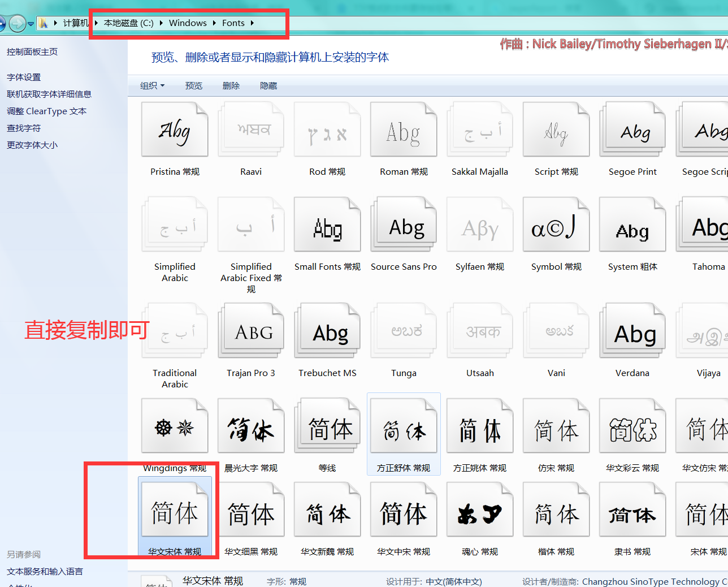Screen dimensions: 728x587
Task: Select the Tunga font icon
Action: [404, 331]
